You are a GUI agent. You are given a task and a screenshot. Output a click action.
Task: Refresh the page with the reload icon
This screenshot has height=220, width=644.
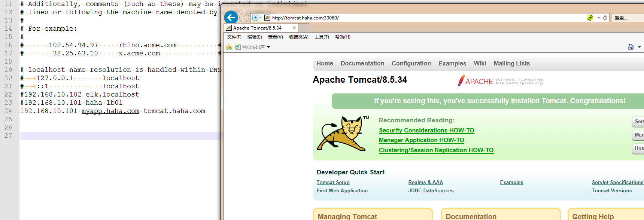(x=605, y=18)
